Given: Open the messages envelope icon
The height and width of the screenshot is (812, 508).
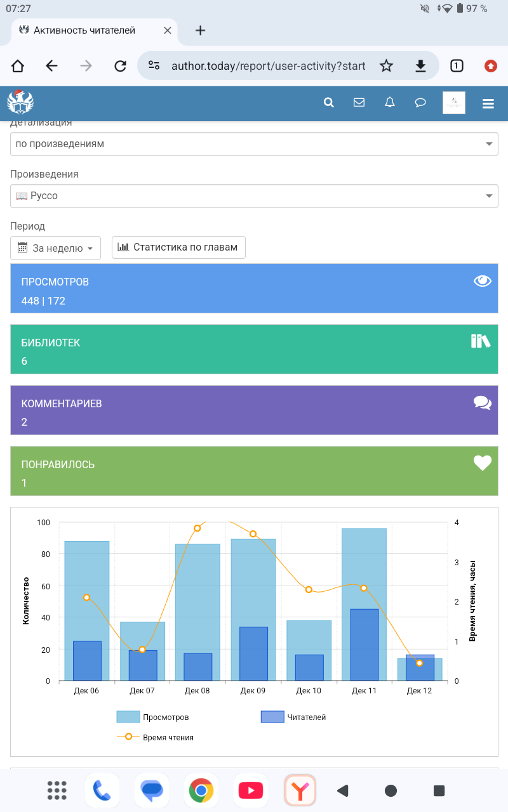Looking at the screenshot, I should tap(359, 103).
